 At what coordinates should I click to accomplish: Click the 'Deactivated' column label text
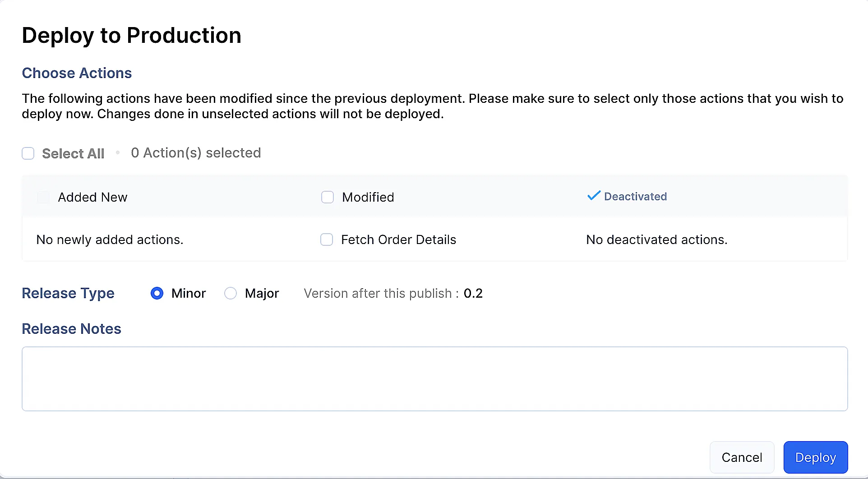(635, 196)
